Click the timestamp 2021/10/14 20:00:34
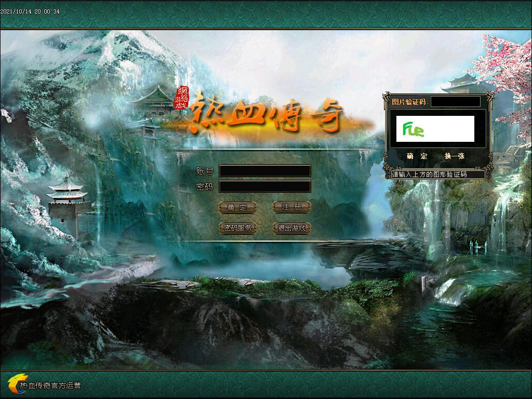This screenshot has height=399, width=532. (30, 11)
